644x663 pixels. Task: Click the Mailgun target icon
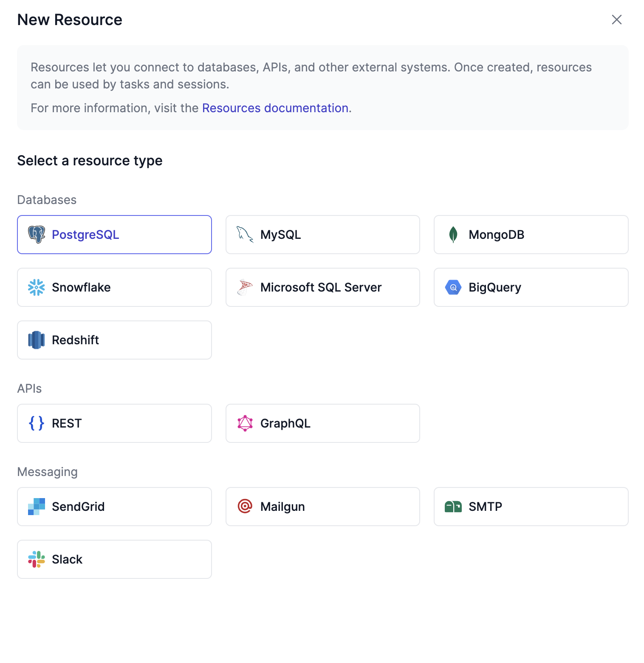click(x=245, y=507)
